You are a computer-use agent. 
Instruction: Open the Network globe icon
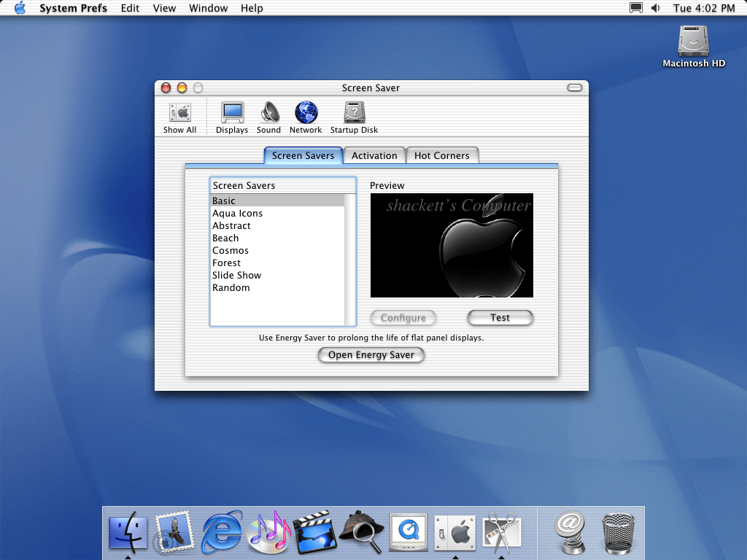306,116
